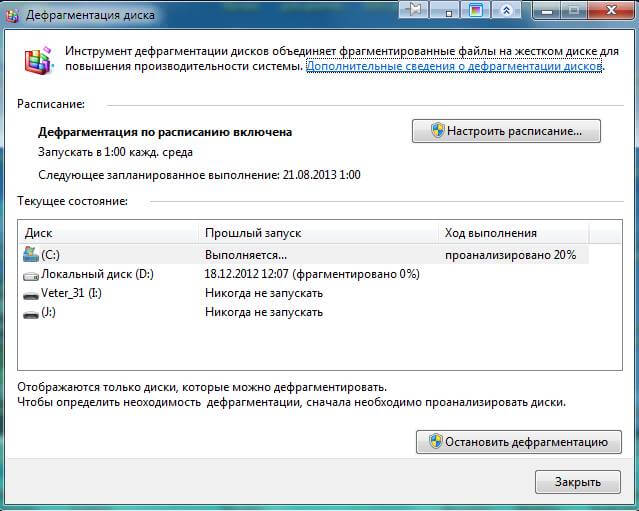
Task: Select the (J:) disk row label
Action: click(48, 313)
